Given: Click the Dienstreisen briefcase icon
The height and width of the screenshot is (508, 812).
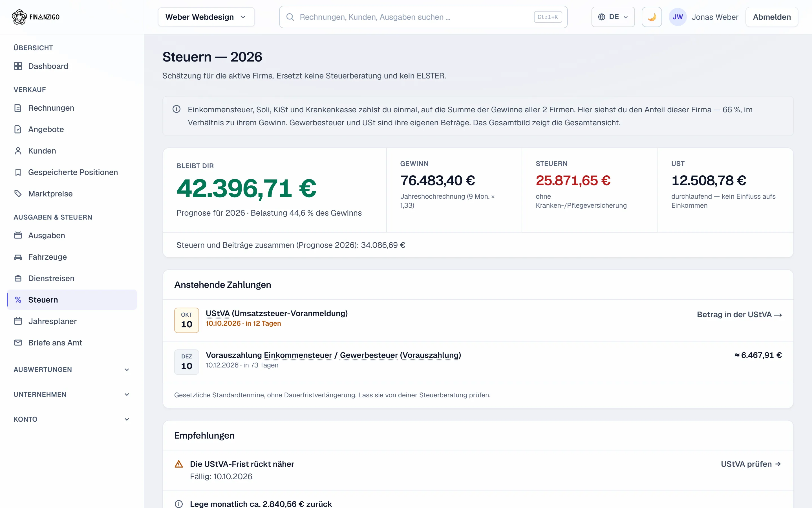Looking at the screenshot, I should click(x=18, y=279).
